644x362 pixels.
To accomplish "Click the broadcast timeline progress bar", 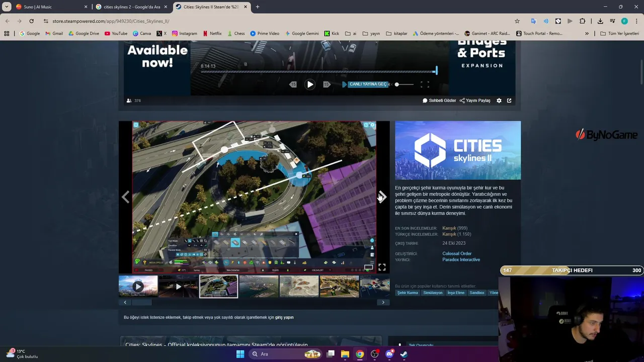I will 318,71.
